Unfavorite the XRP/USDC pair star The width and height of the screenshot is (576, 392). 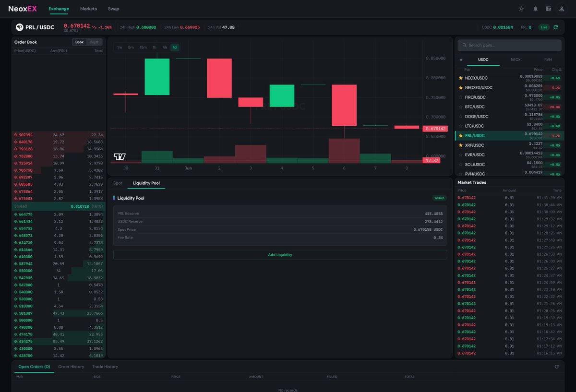coord(461,145)
